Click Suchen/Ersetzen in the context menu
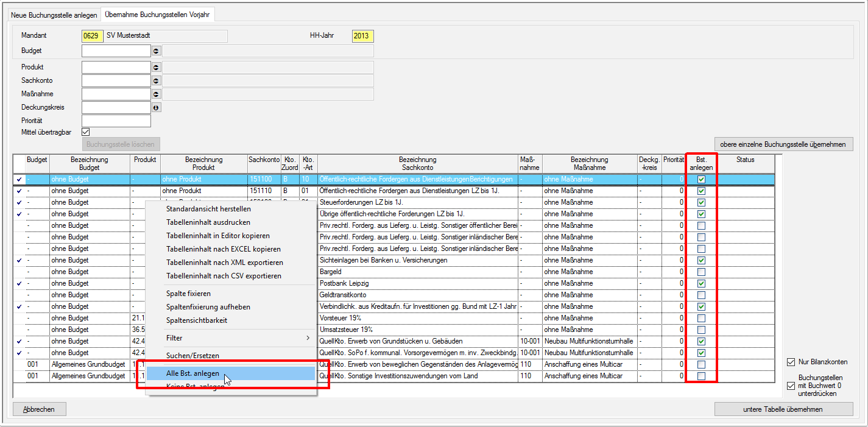 pyautogui.click(x=192, y=355)
